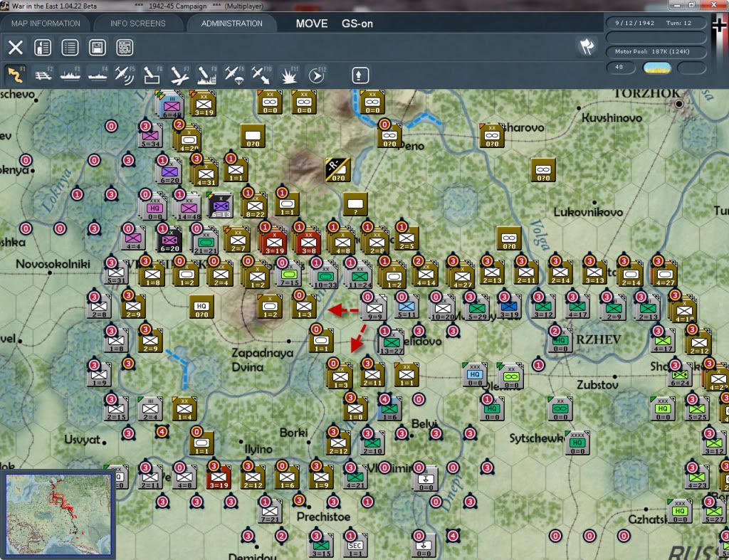Click the X quit icon in toolbar
This screenshot has height=560, width=729.
(x=16, y=48)
